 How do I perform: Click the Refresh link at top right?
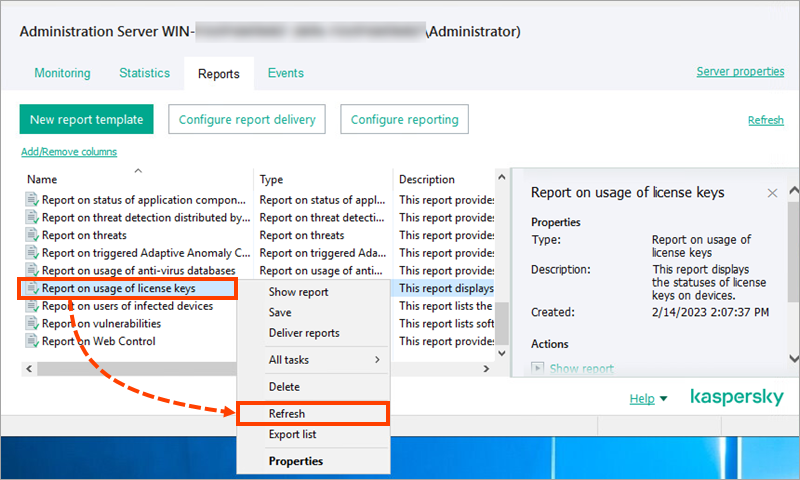[x=766, y=120]
